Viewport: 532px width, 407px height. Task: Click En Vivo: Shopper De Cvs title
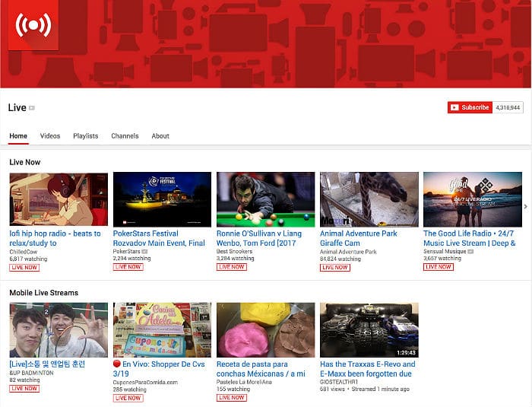tap(159, 369)
